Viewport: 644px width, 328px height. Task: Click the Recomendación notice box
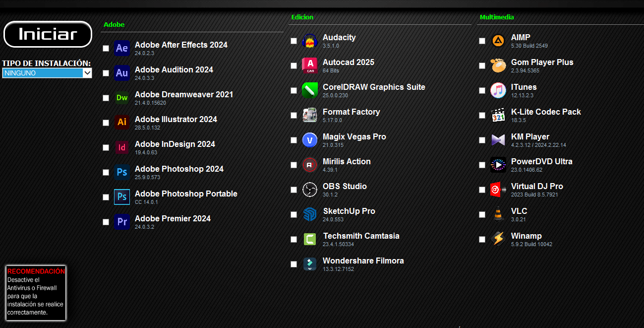pyautogui.click(x=36, y=292)
